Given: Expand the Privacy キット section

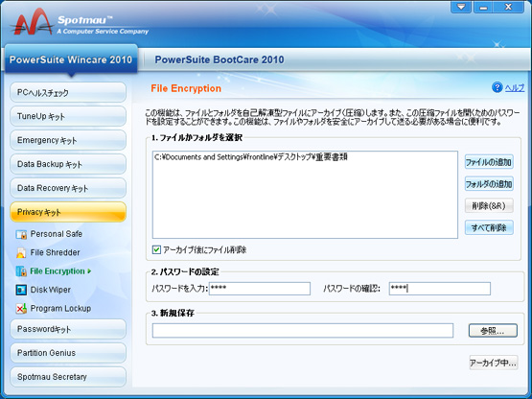Looking at the screenshot, I should 68,212.
